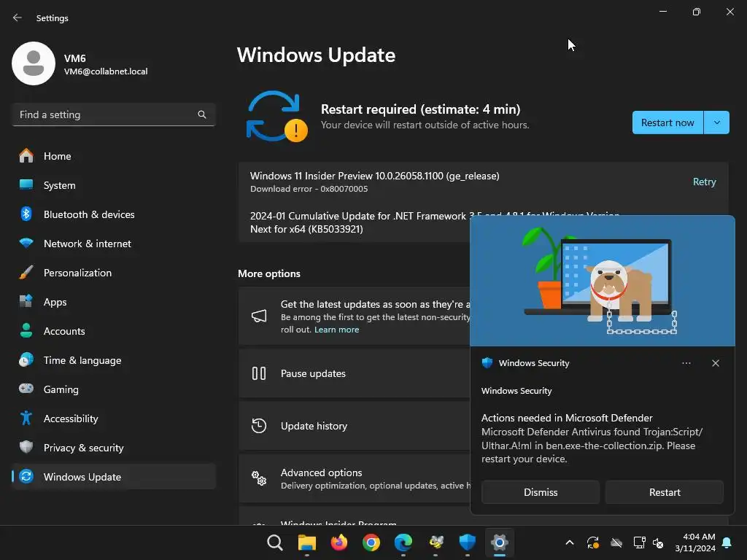The image size is (747, 560).
Task: Expand the Restart now dropdown arrow
Action: 716,122
